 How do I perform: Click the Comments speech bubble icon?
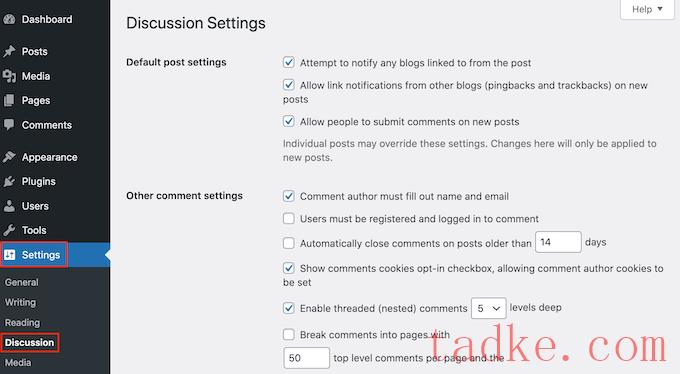point(9,125)
